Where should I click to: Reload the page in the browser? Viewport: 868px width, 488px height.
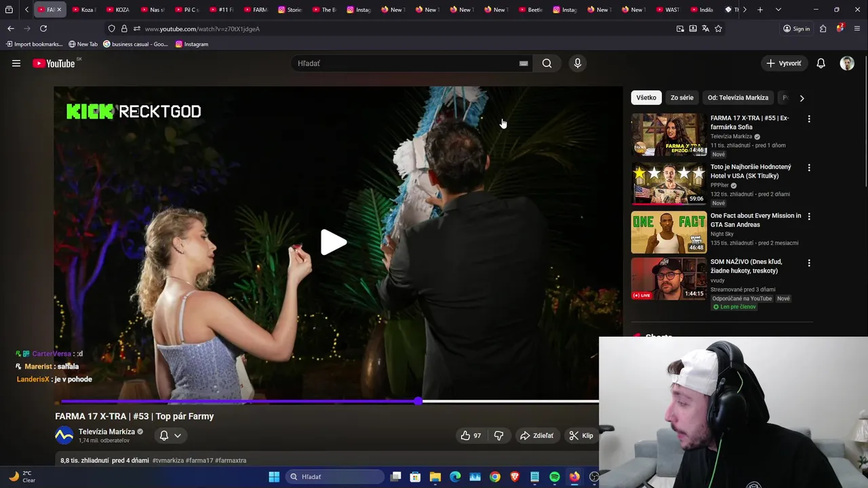click(43, 28)
